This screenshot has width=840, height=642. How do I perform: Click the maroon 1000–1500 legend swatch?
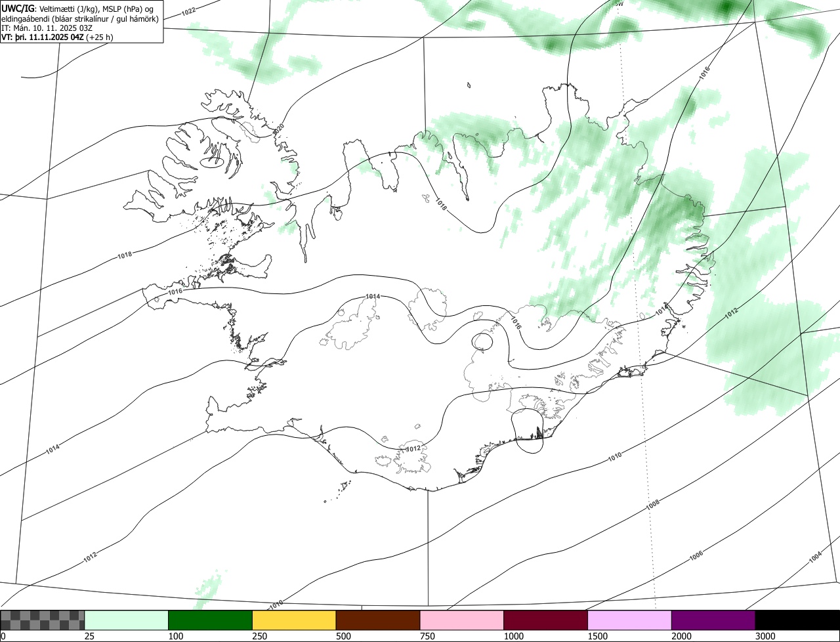point(546,620)
